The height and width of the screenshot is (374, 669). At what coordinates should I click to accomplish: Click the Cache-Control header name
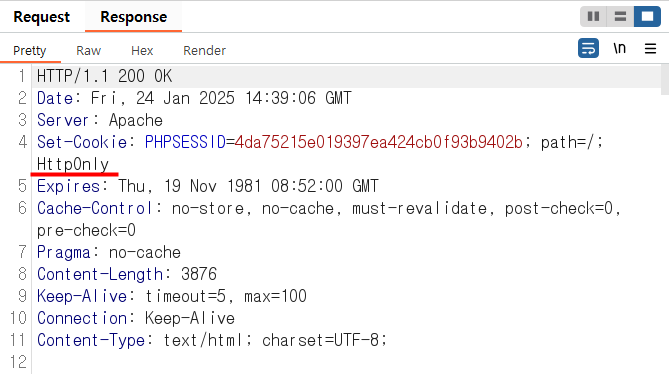pos(94,209)
